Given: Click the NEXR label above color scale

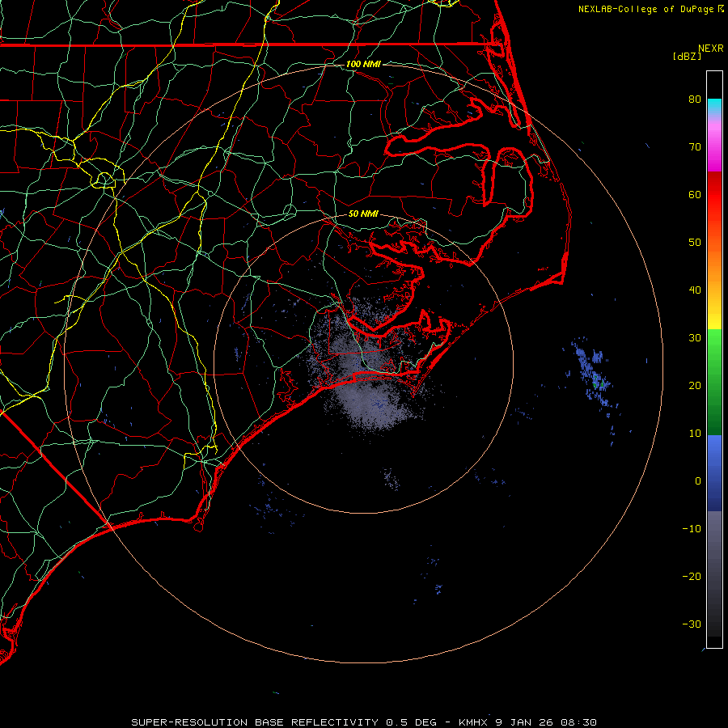Looking at the screenshot, I should (710, 49).
